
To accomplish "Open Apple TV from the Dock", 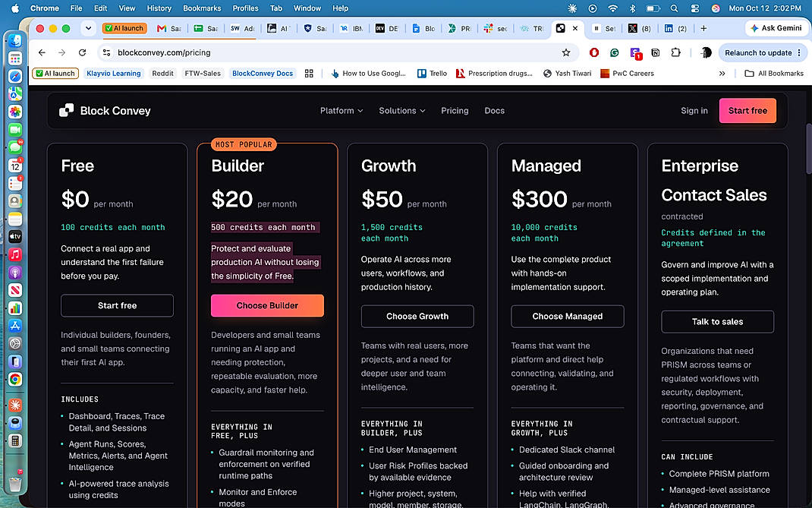I will click(15, 236).
